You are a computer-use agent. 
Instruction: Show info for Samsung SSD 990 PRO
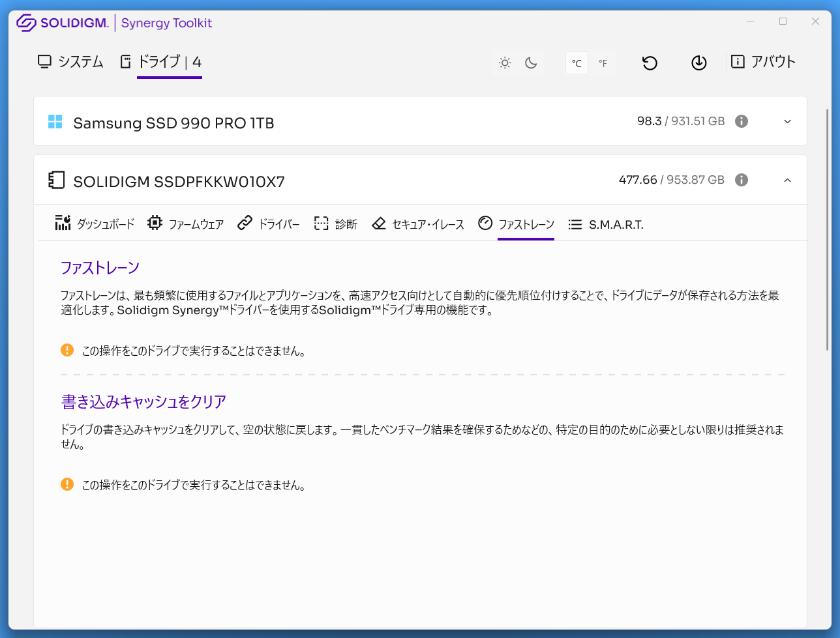pyautogui.click(x=742, y=121)
